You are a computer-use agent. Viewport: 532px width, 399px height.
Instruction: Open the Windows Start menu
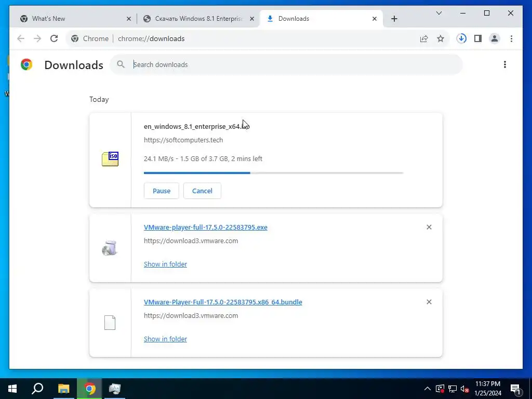12,389
